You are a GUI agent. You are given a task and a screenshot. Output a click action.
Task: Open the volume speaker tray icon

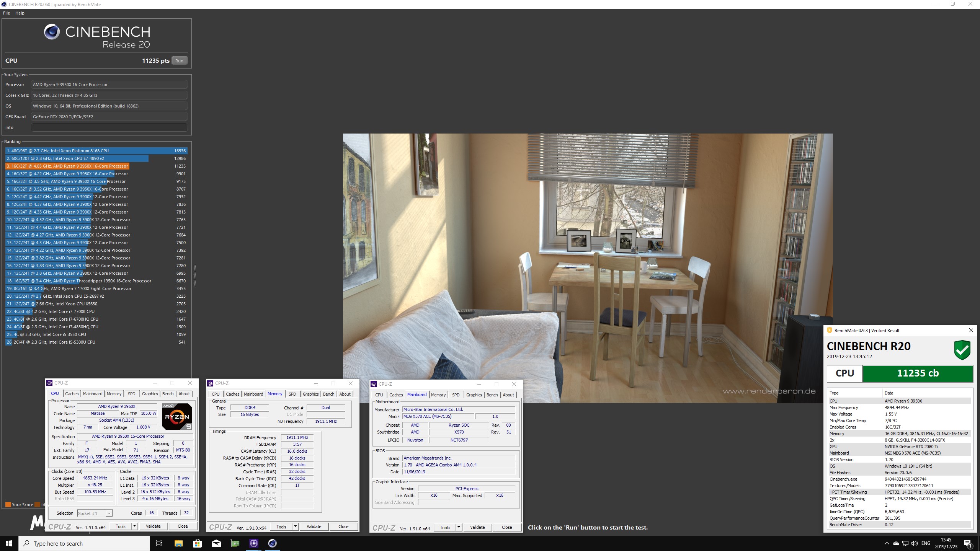[x=915, y=543]
